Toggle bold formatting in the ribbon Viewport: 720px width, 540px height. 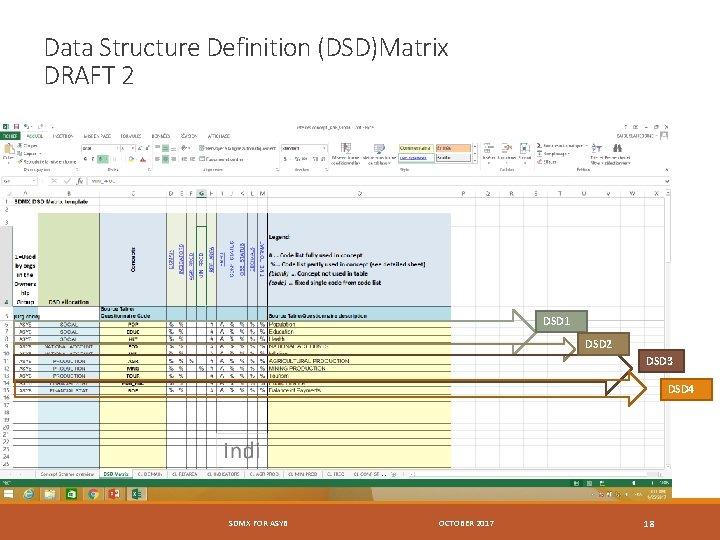(x=84, y=157)
